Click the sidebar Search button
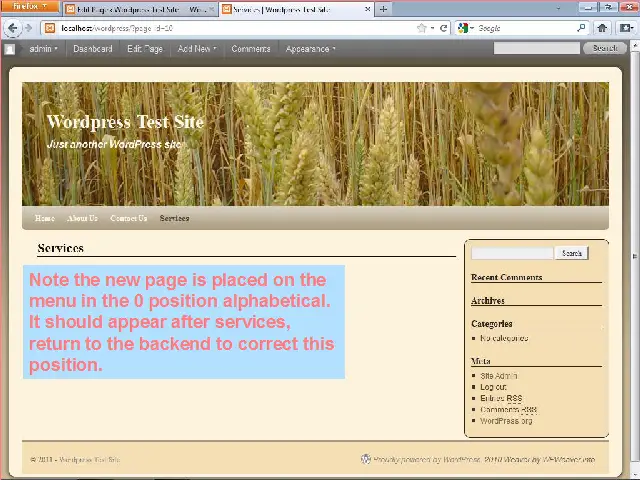 point(571,253)
